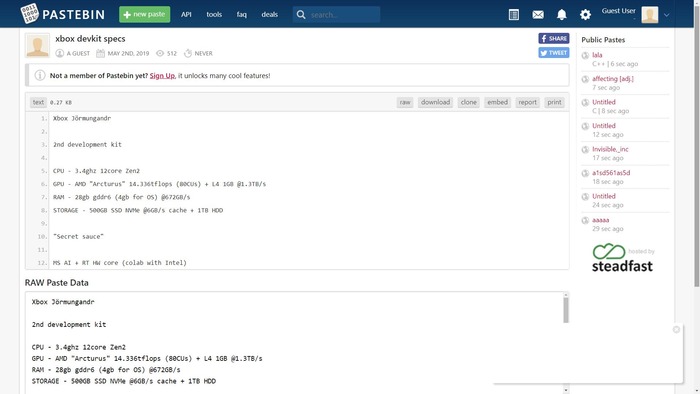
Task: Report this paste
Action: [x=527, y=102]
